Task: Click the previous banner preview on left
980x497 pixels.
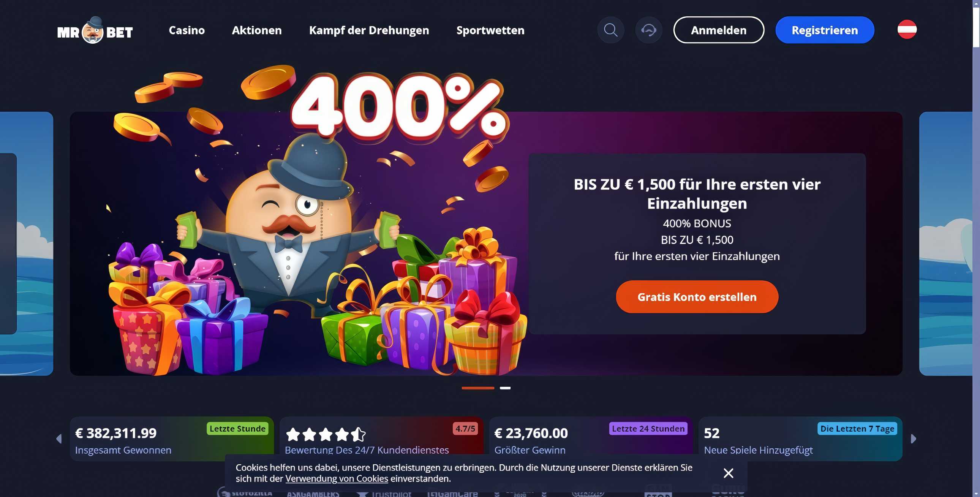Action: pyautogui.click(x=27, y=244)
